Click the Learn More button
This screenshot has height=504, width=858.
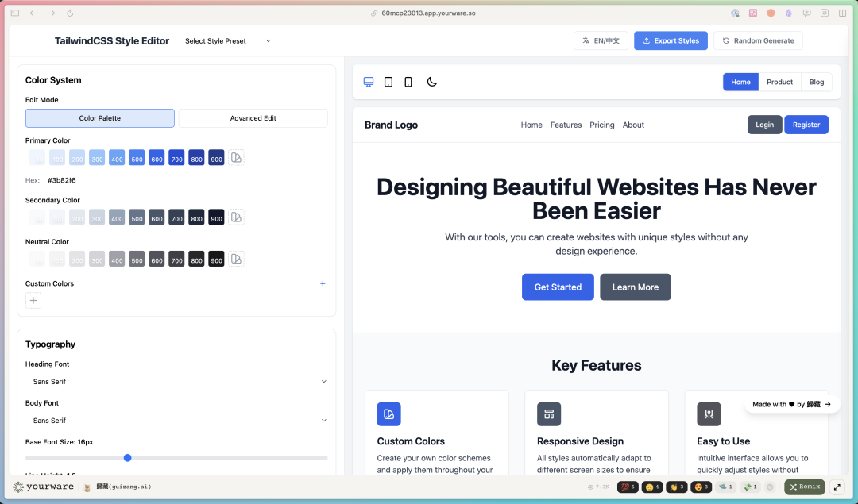pyautogui.click(x=636, y=287)
